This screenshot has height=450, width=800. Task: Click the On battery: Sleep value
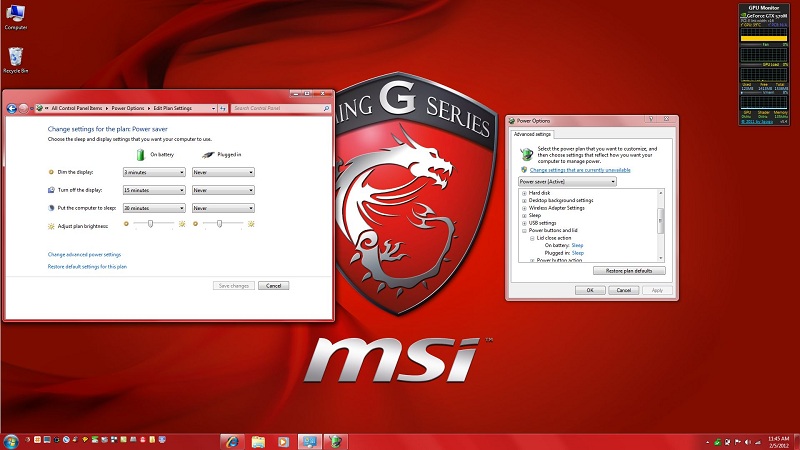tap(577, 245)
